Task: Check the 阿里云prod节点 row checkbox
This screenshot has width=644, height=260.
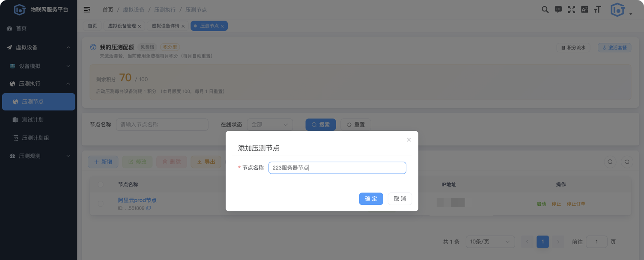Action: click(x=101, y=204)
